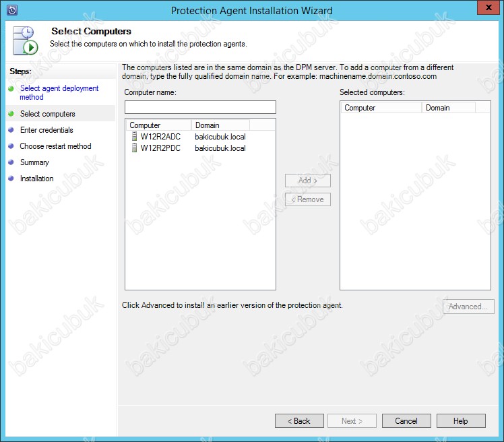Sort available list by Domain column header
Screen dimensions: 504x442
click(x=220, y=125)
